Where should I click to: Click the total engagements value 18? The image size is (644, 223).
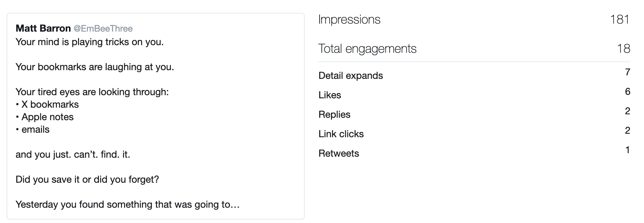coord(624,49)
